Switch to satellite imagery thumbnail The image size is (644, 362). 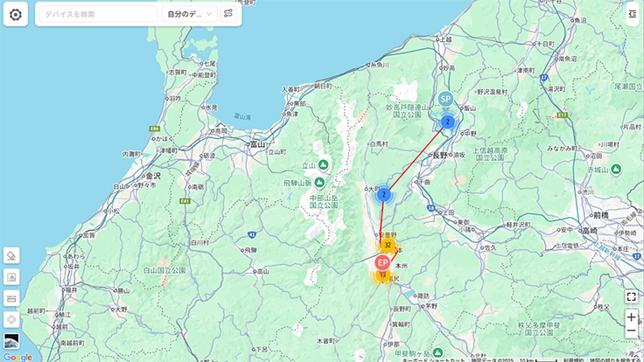11,341
